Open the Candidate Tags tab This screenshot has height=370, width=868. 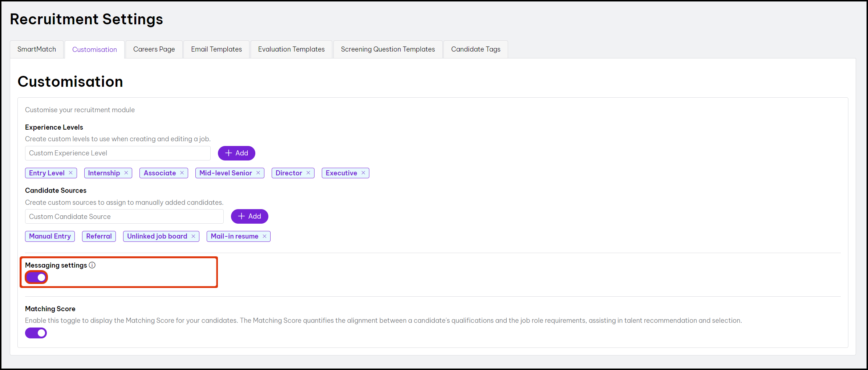(x=476, y=49)
